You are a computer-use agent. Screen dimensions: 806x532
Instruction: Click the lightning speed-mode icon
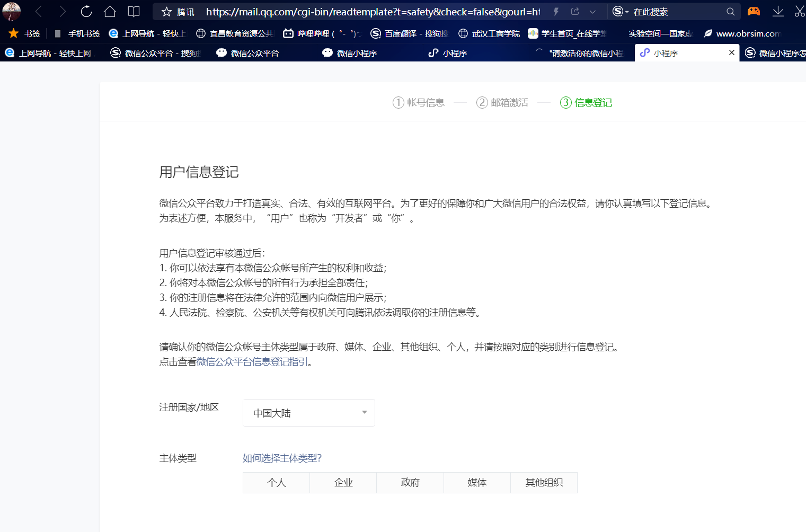[x=556, y=12]
